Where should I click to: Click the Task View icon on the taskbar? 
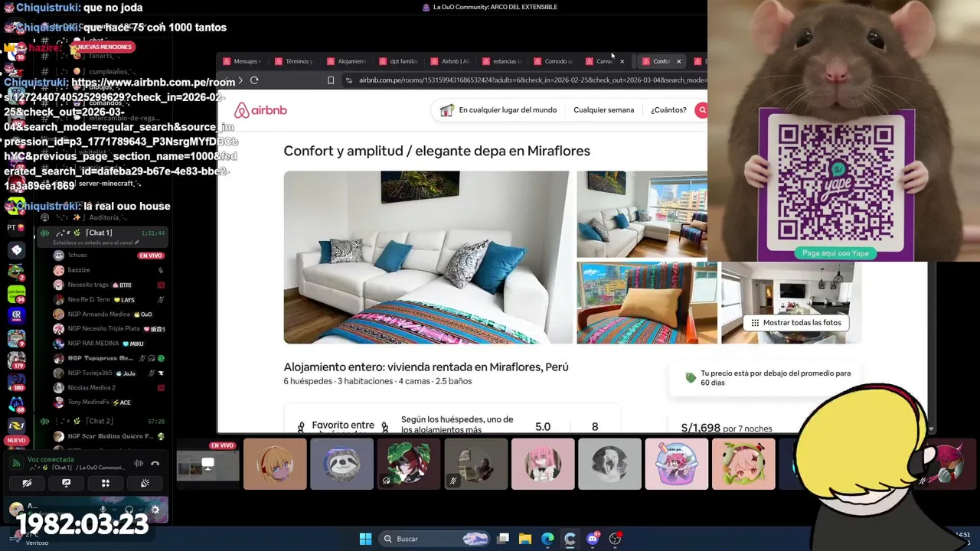[503, 539]
